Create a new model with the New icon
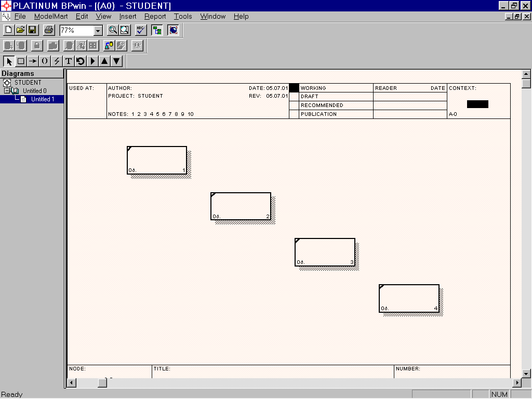This screenshot has height=399, width=532. pyautogui.click(x=8, y=30)
